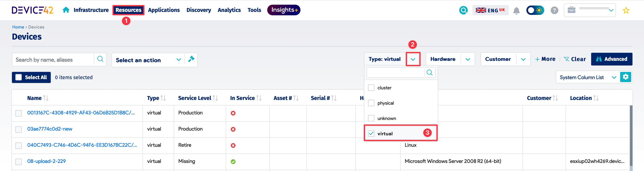Click the UK flag language icon
Image resolution: width=644 pixels, height=171 pixels.
[481, 10]
